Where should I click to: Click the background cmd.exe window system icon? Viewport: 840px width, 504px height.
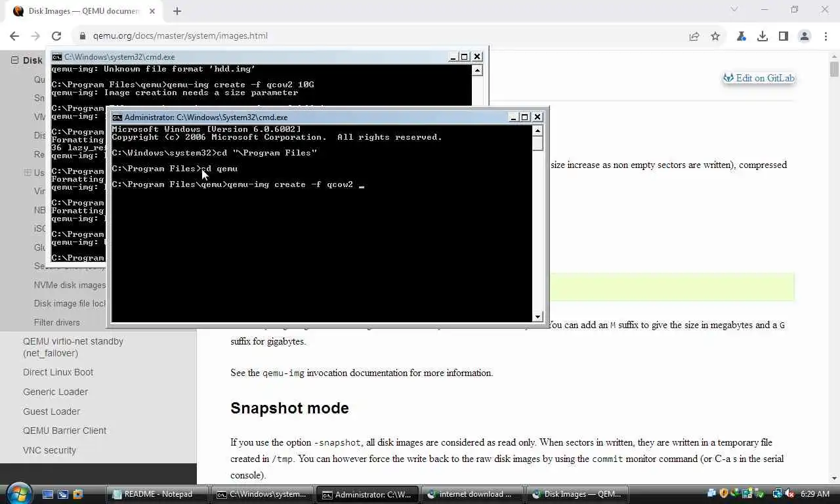[57, 57]
